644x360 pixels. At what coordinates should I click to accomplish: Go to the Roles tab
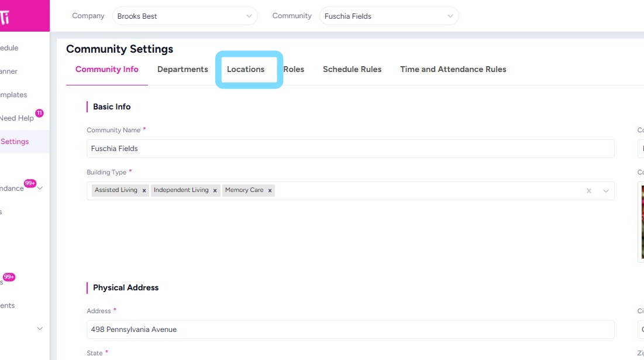point(294,69)
